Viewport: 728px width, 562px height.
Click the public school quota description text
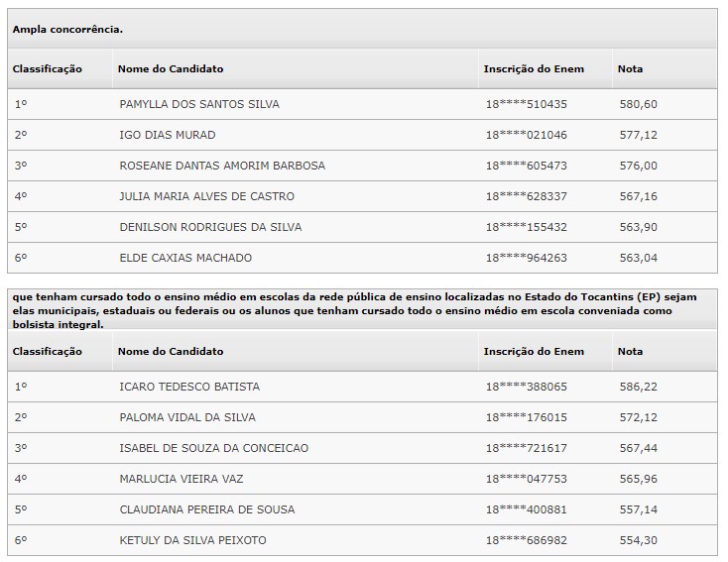355,310
